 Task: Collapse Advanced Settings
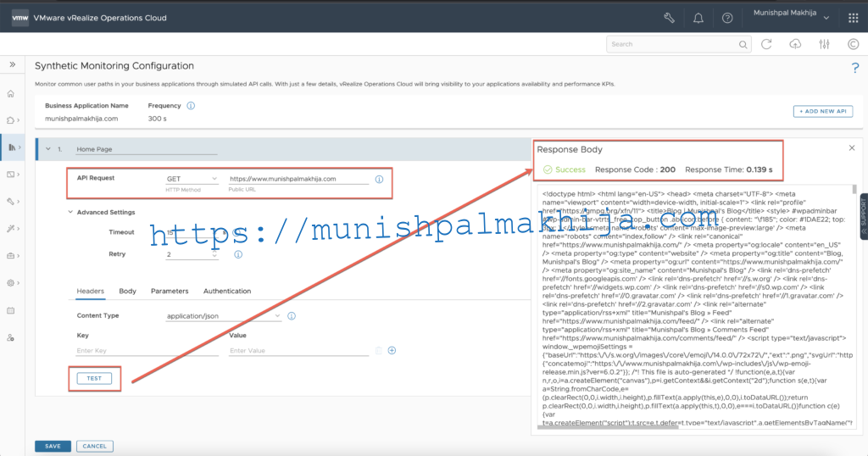(x=70, y=212)
